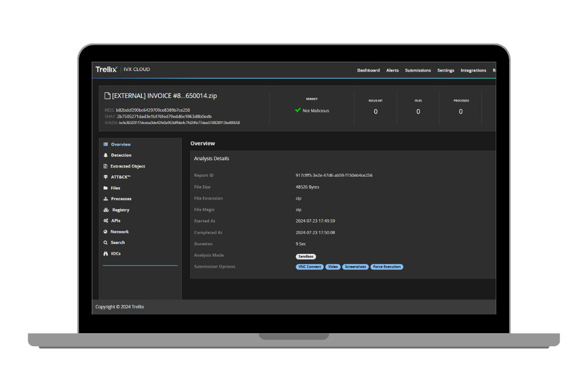Screen dimensions: 588x392
Task: Click the Detection bell icon
Action: click(106, 155)
